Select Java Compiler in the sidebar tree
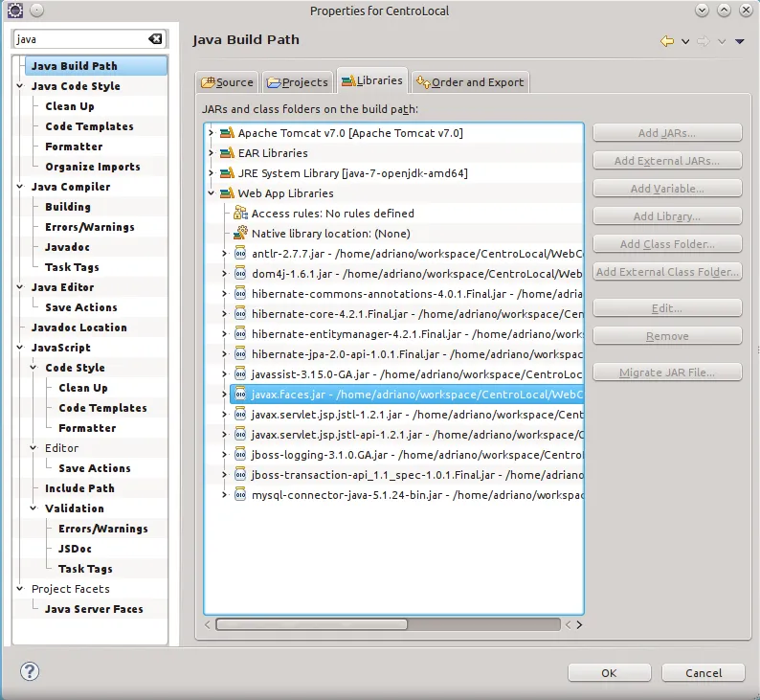760x700 pixels. 71,187
